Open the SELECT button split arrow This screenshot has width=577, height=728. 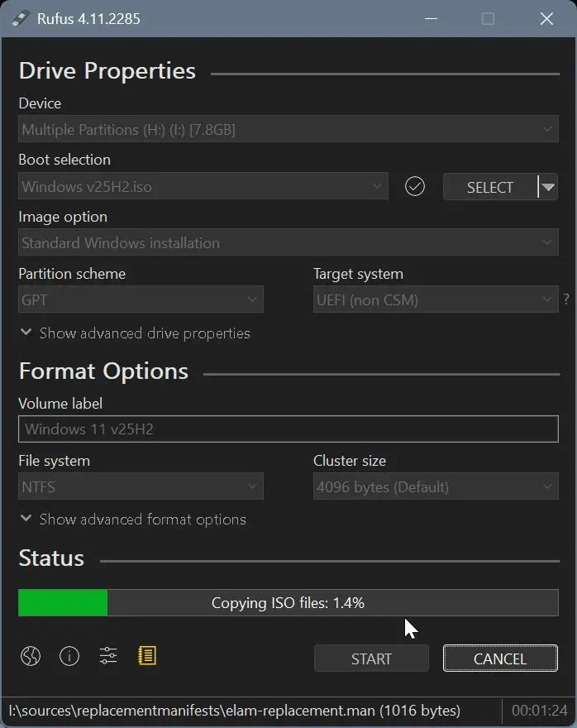[x=547, y=187]
